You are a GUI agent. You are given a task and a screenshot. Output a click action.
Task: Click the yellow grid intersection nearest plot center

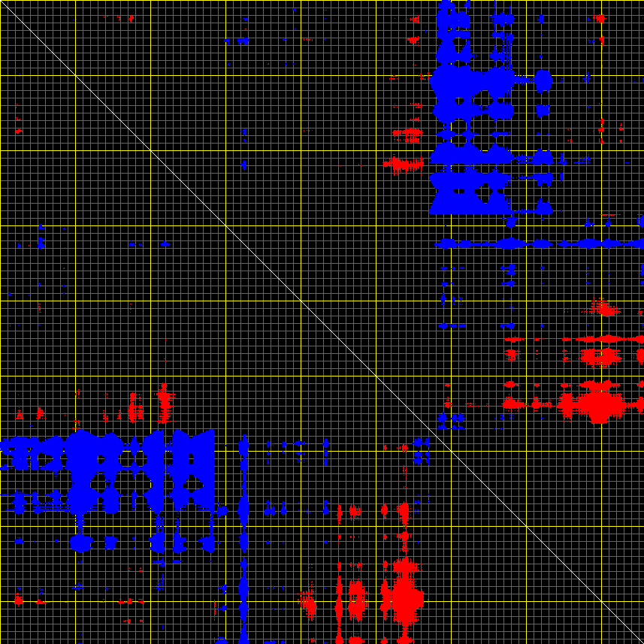tap(301, 301)
